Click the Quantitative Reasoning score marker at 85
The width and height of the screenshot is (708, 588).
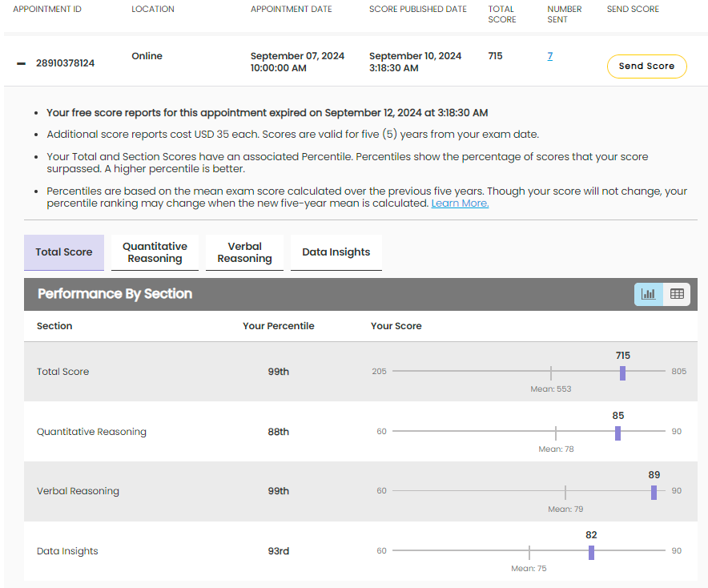[617, 433]
